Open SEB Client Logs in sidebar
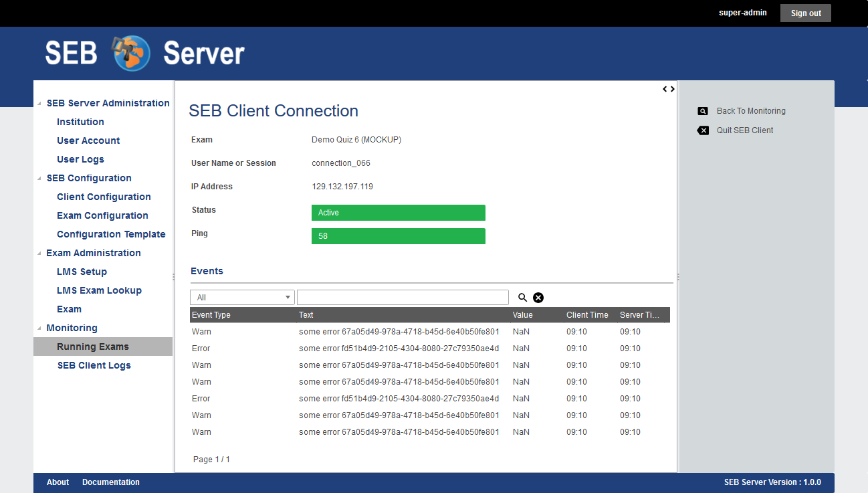The height and width of the screenshot is (493, 868). (94, 365)
